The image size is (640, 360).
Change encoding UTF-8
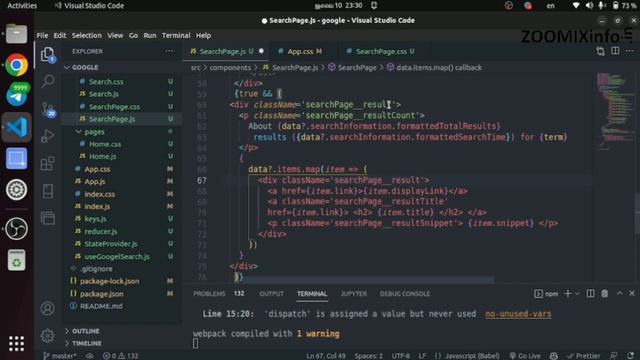coord(401,356)
